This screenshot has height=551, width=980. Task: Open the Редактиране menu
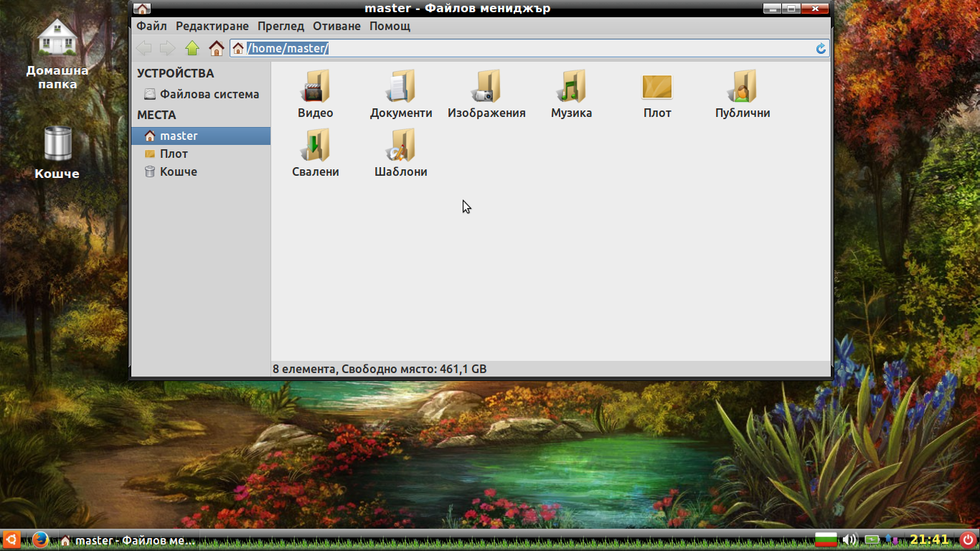coord(212,26)
